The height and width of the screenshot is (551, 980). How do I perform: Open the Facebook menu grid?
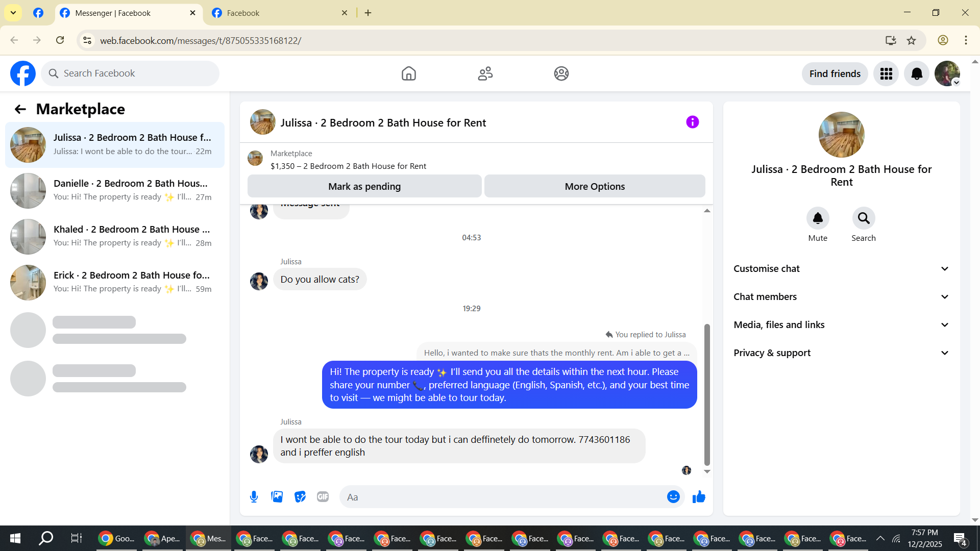[886, 74]
